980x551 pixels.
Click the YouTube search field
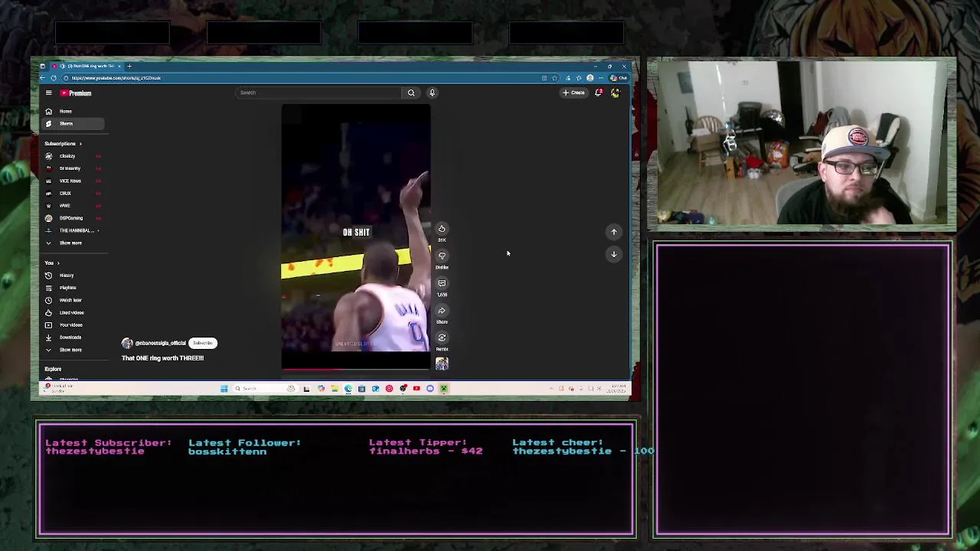point(318,93)
